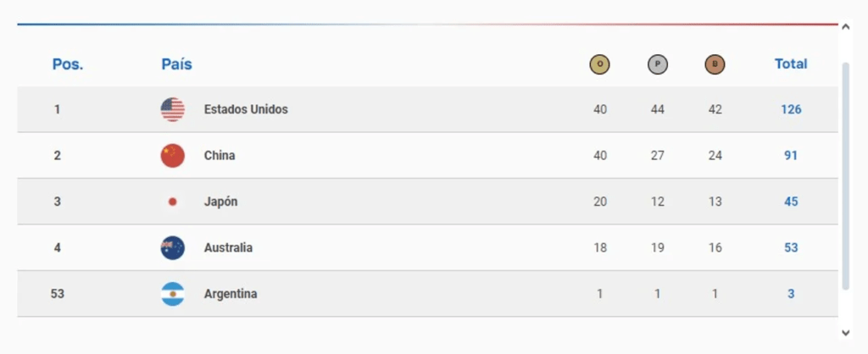Viewport: 868px width, 354px height.
Task: Click the País column header
Action: [x=176, y=64]
